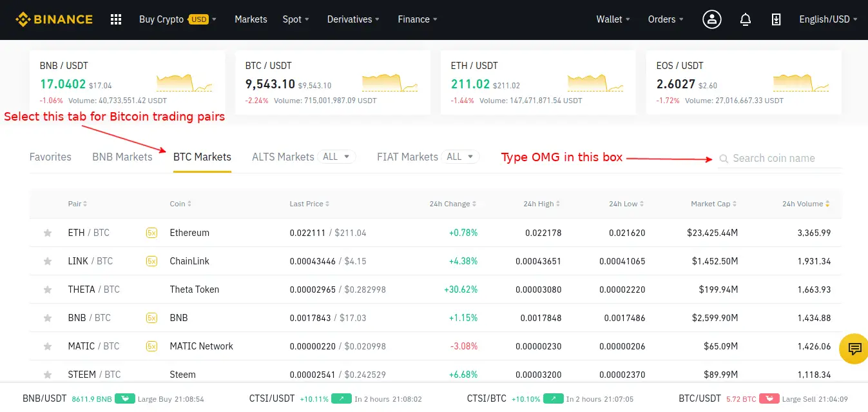Click the BTC/USDT Large Sell ticker item
The height and width of the screenshot is (412, 868).
(764, 399)
